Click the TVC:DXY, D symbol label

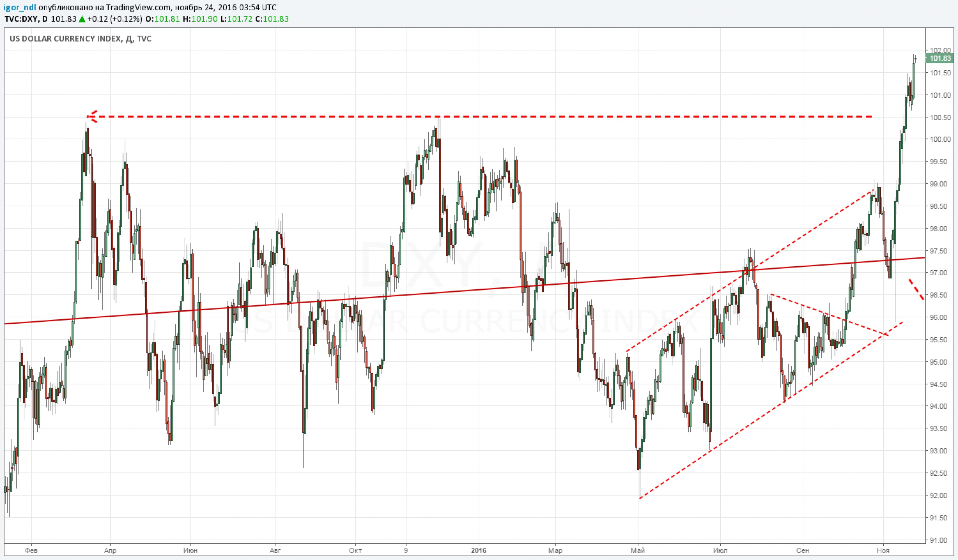27,19
